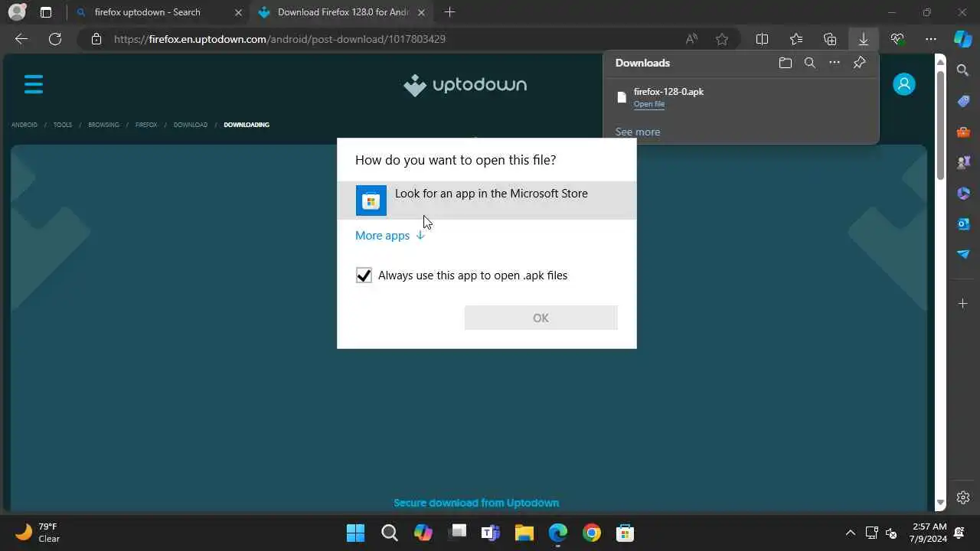Open Microsoft Store from the taskbar

(625, 533)
